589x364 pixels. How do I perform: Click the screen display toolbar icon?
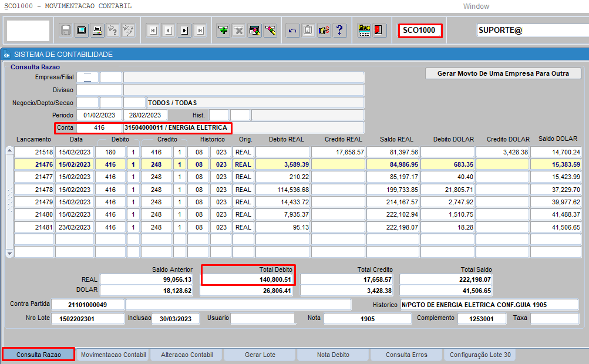(x=82, y=31)
